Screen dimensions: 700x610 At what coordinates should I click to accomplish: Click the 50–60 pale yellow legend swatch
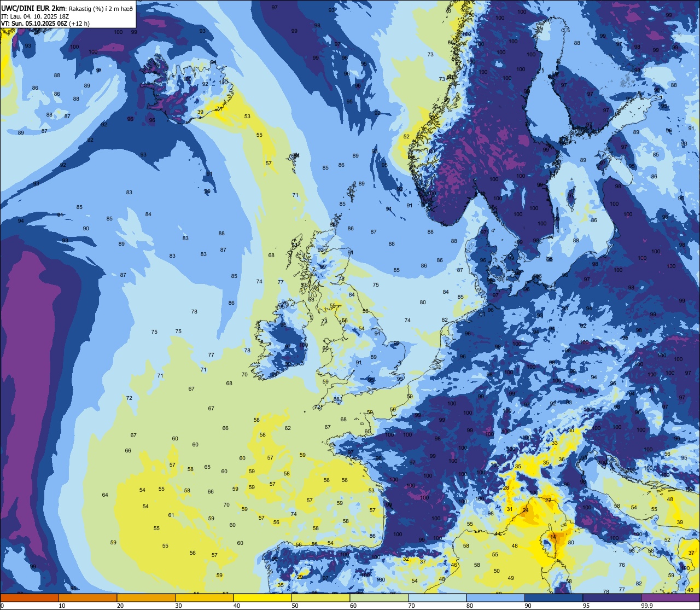click(x=320, y=597)
